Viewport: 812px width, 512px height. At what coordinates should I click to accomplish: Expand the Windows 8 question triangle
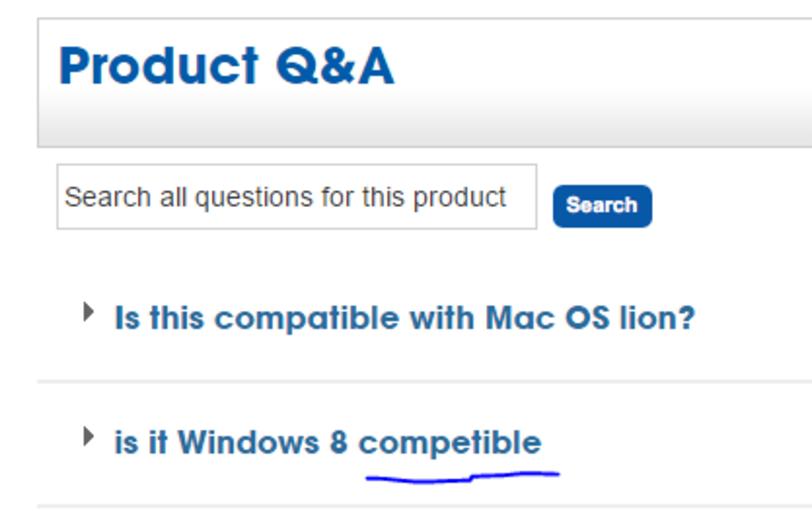pos(89,436)
